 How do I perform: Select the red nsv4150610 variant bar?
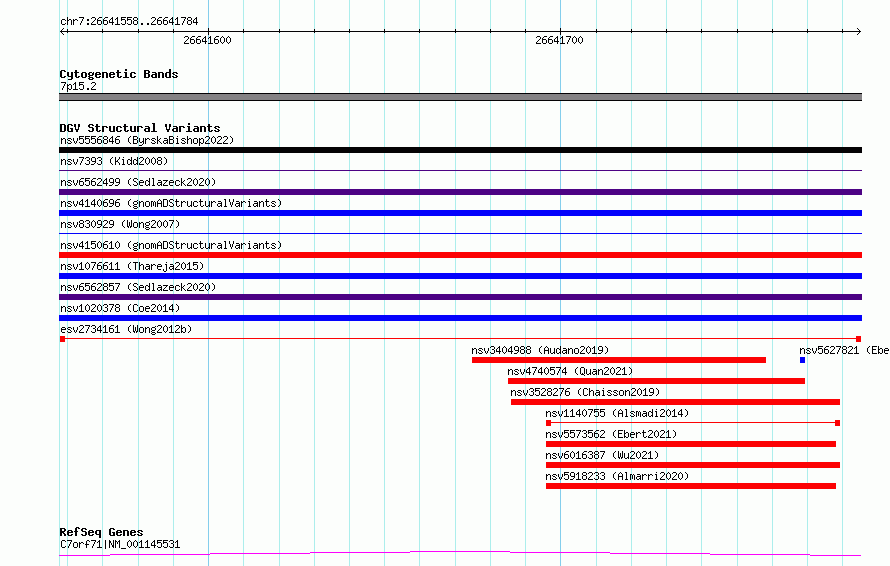[x=460, y=255]
